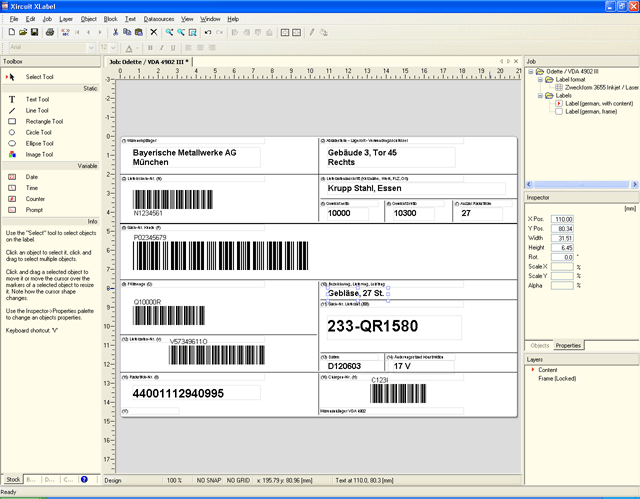Open the Datasources menu
The height and width of the screenshot is (499, 640).
[x=159, y=19]
